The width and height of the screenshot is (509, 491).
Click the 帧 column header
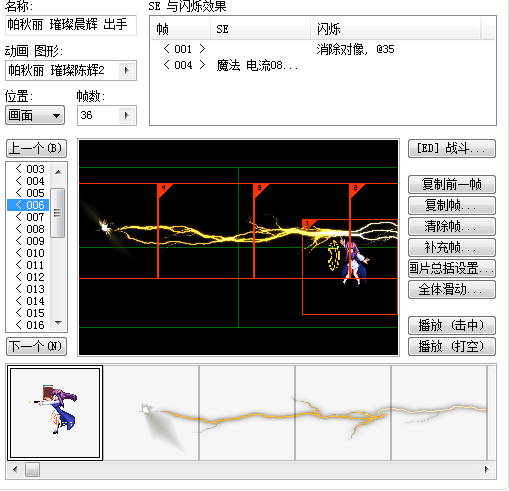(180, 29)
